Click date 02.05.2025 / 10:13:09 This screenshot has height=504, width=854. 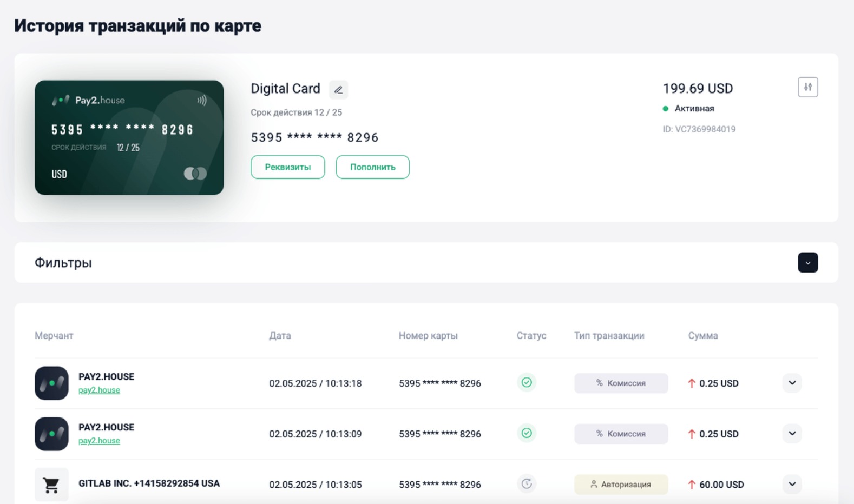point(315,434)
